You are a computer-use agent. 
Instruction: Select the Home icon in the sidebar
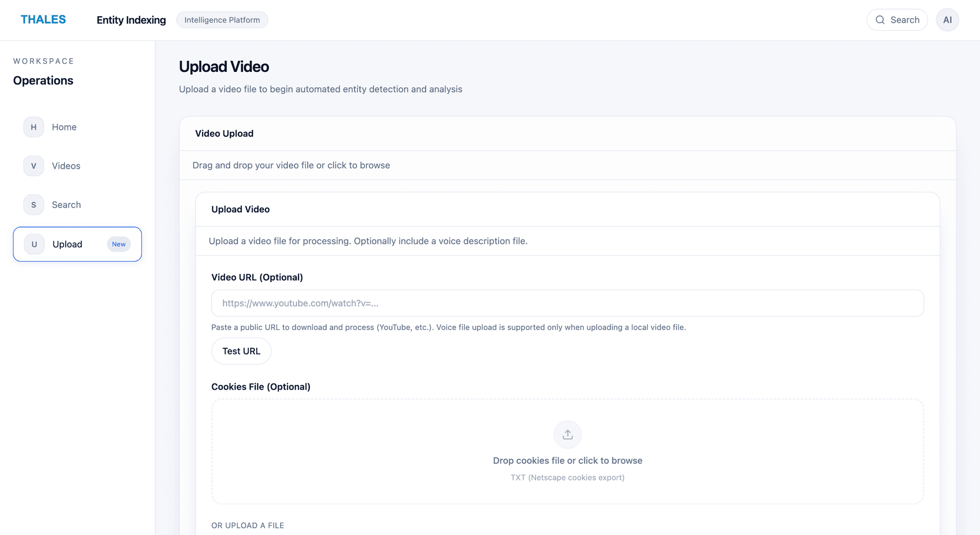pyautogui.click(x=33, y=127)
